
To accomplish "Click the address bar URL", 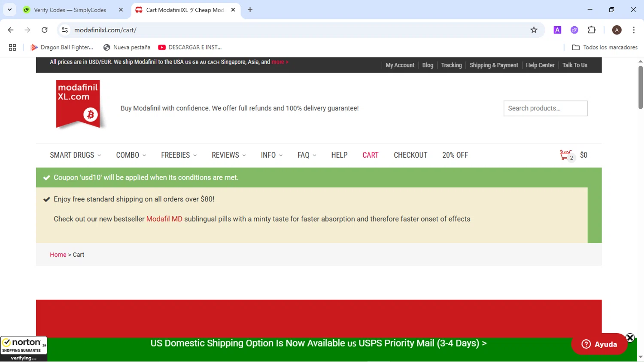I will 105,30.
